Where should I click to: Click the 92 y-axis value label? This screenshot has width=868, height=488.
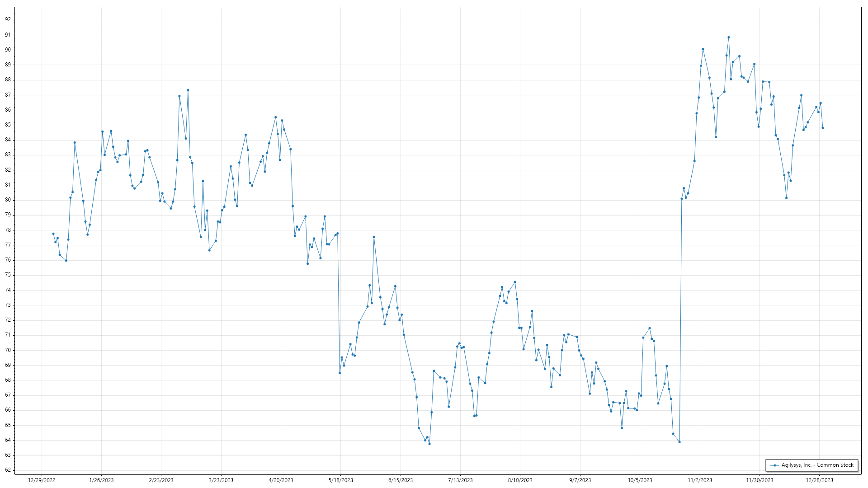(8, 20)
